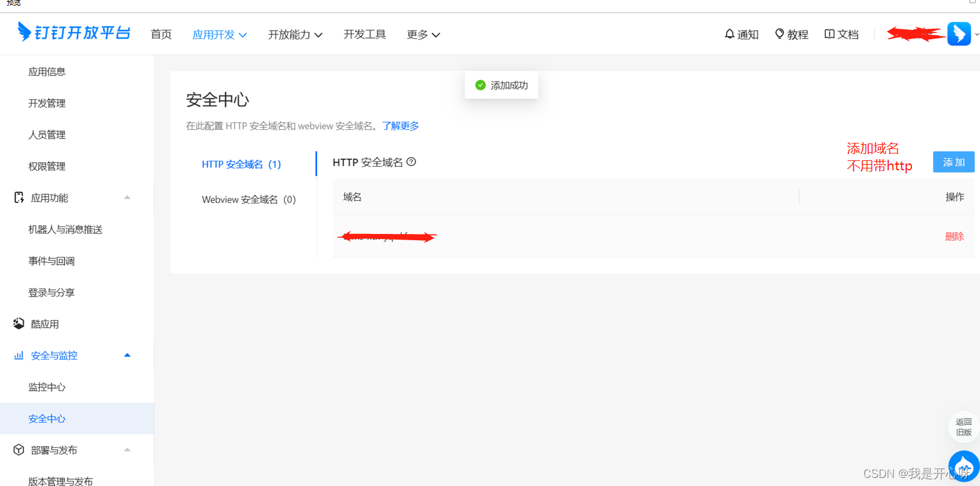Switch to Webview 安全域名 (0) tab
This screenshot has height=486, width=980.
click(x=249, y=200)
